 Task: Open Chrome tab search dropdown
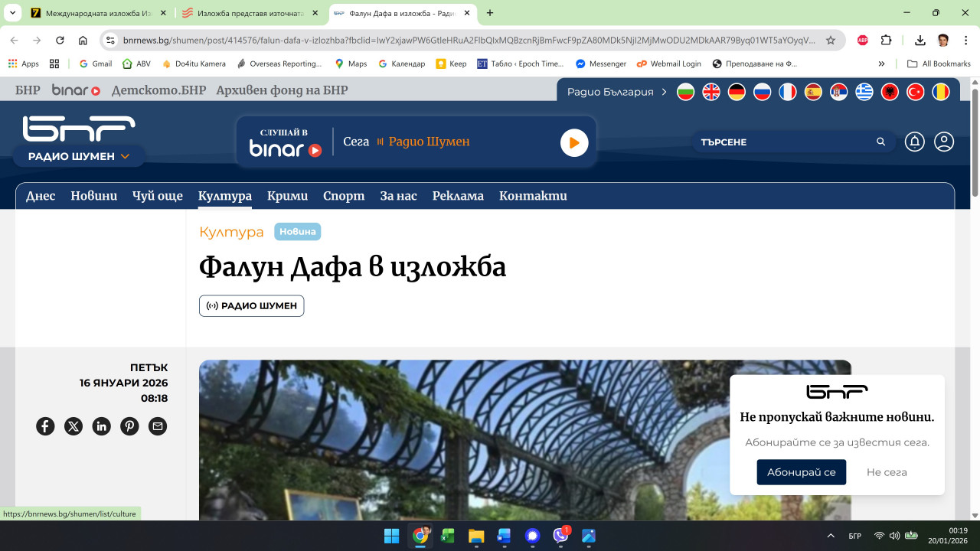pos(12,13)
